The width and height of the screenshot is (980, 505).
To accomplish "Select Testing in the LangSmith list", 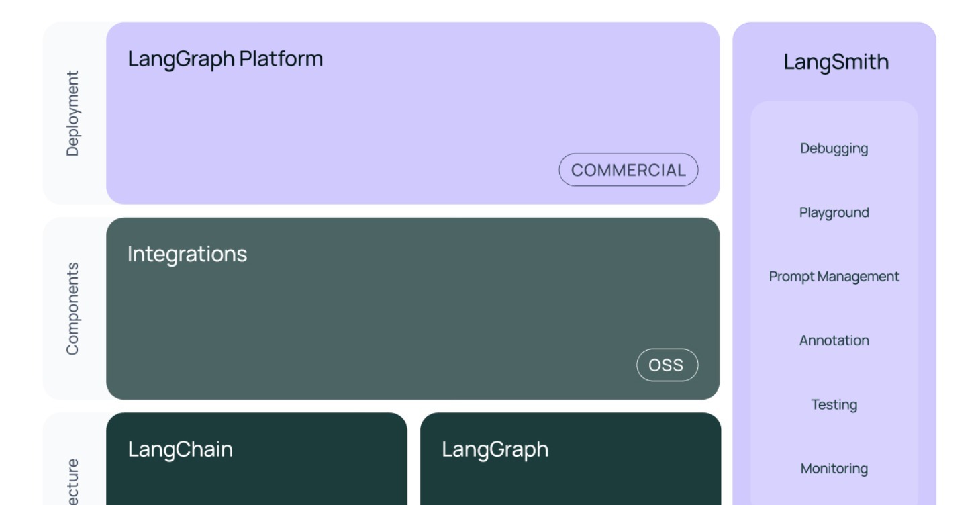I will (x=834, y=404).
